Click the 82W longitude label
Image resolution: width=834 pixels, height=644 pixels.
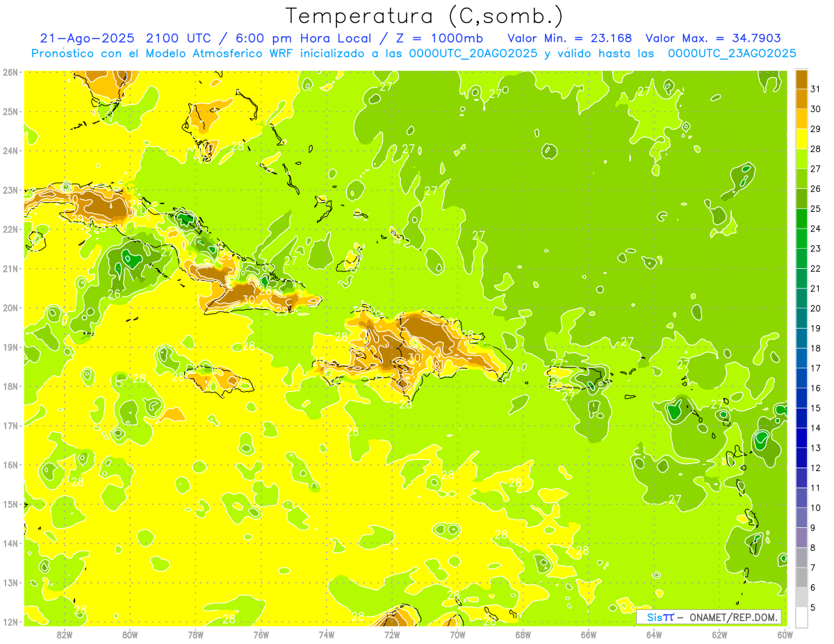65,634
